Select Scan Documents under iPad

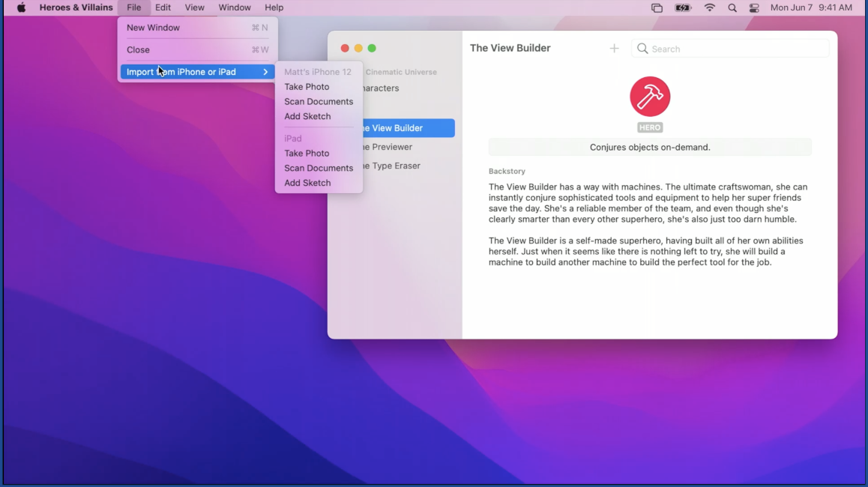[x=319, y=169]
